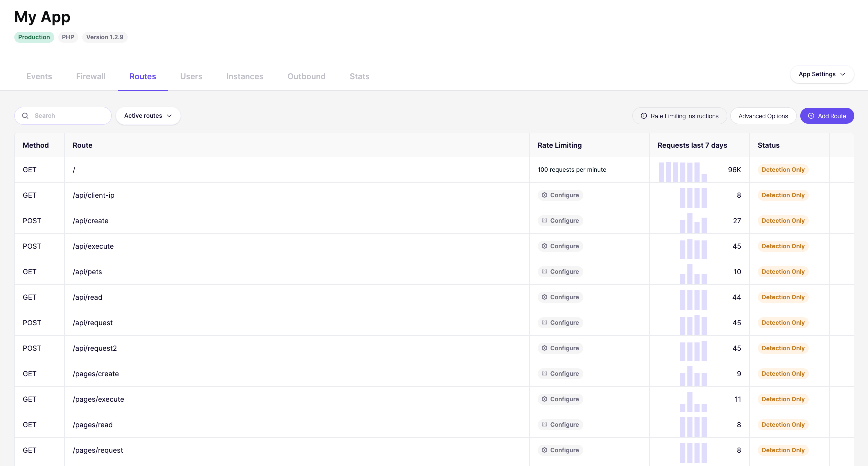The image size is (868, 466).
Task: Click the requests bar chart for / route
Action: (682, 172)
